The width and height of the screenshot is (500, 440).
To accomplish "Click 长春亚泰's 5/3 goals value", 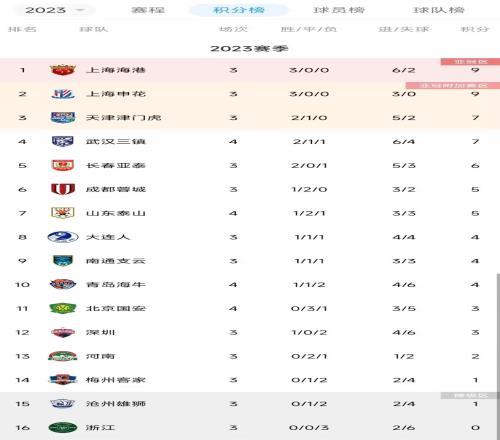I will [404, 166].
